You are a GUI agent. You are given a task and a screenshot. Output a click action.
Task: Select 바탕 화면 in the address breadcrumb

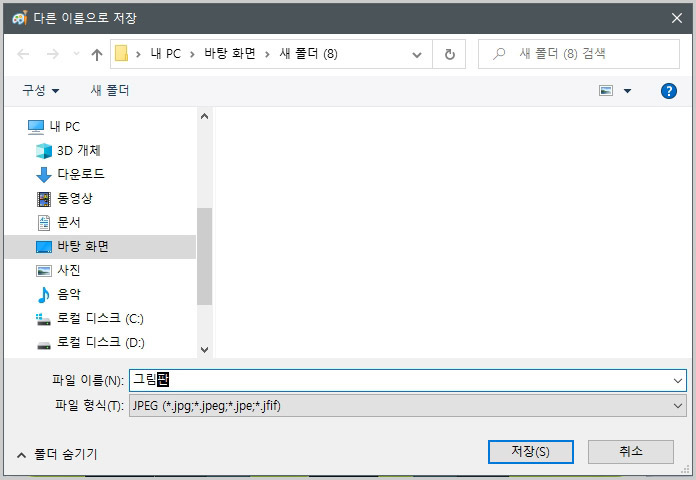tap(229, 54)
